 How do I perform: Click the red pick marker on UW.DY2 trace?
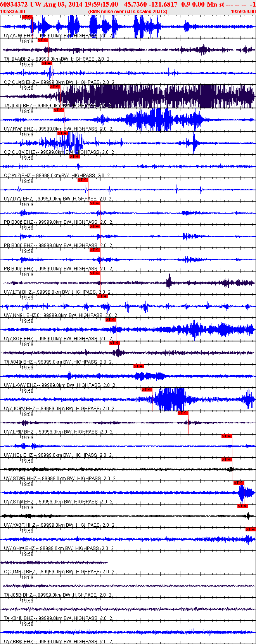pyautogui.click(x=83, y=180)
